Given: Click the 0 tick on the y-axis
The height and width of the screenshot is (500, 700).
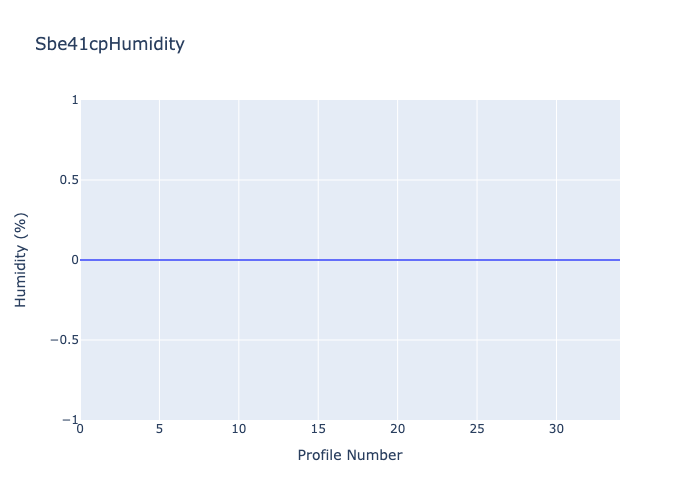Looking at the screenshot, I should (72, 260).
